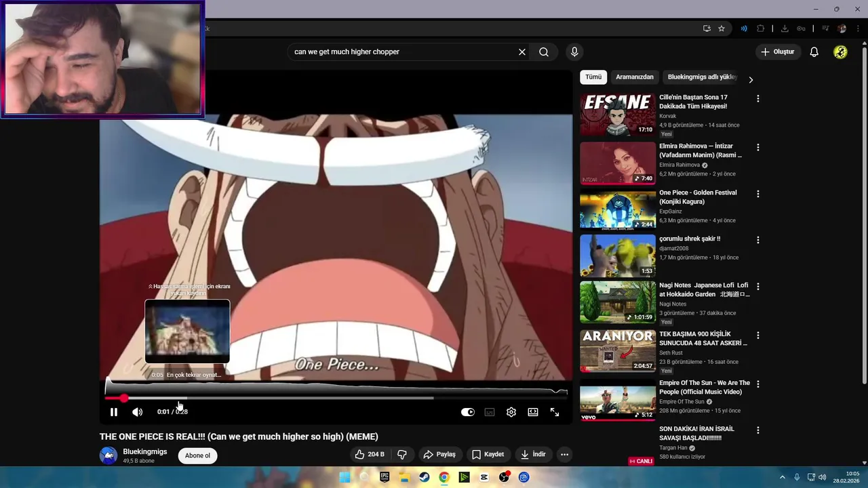Open Steam from taskbar

click(425, 477)
